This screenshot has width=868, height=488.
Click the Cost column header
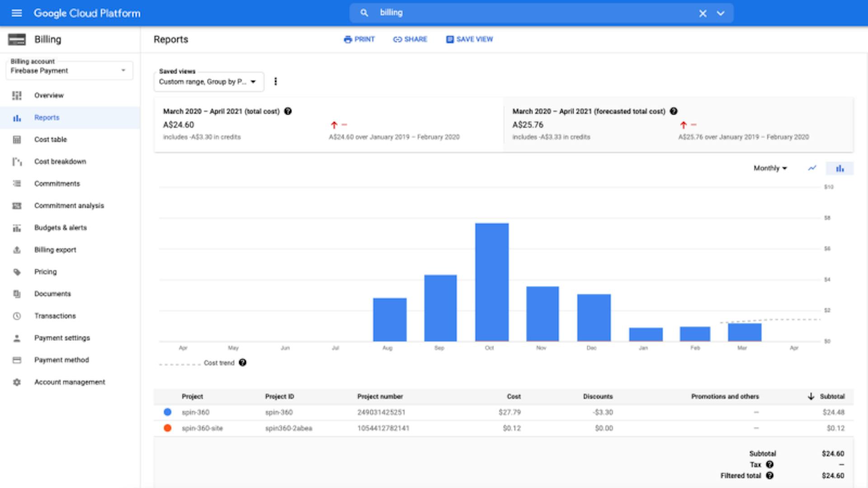514,396
